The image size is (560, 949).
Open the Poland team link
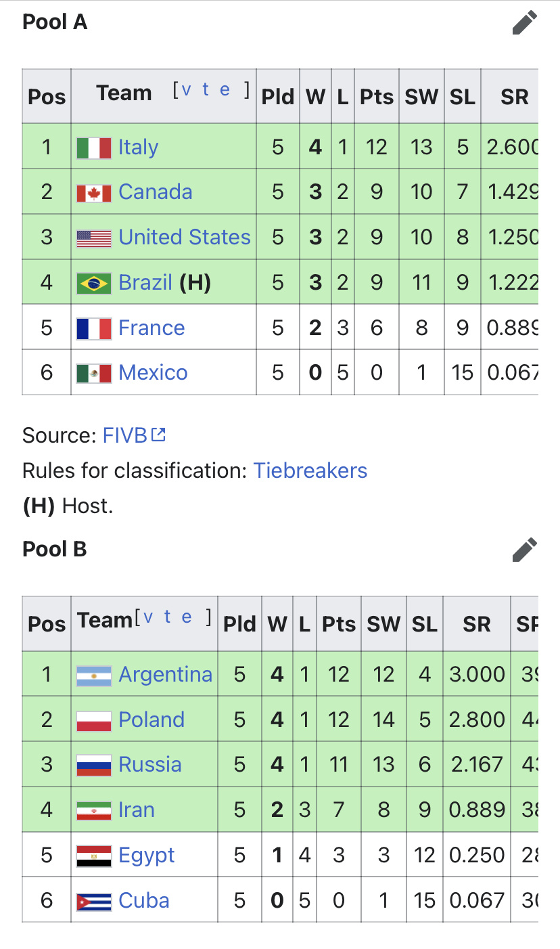(x=151, y=720)
